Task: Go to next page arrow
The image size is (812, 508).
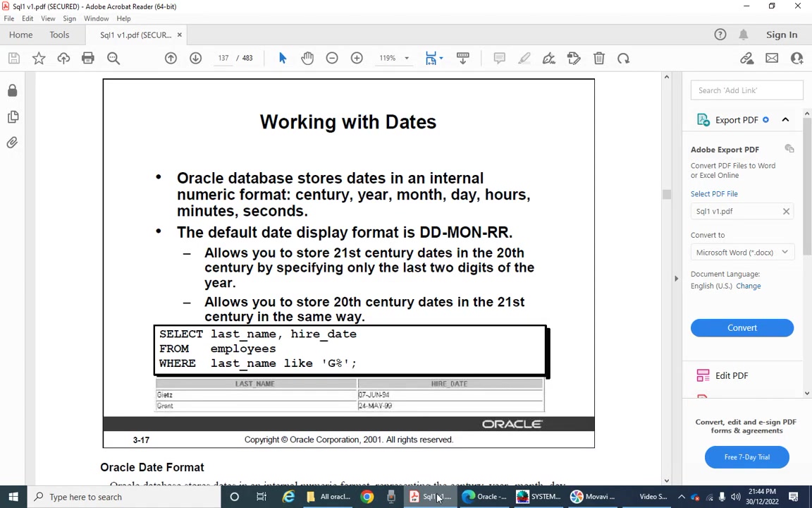Action: pyautogui.click(x=195, y=58)
